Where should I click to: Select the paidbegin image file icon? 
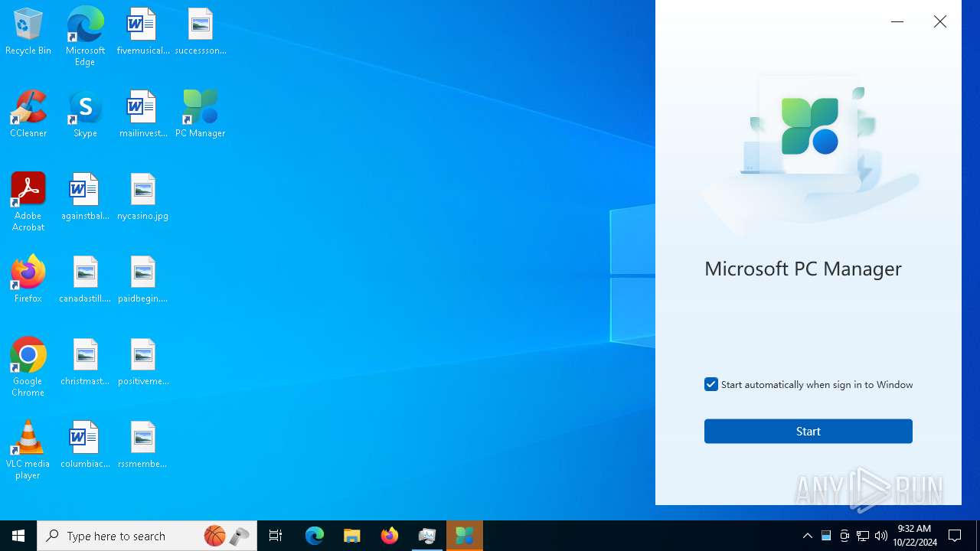(142, 280)
